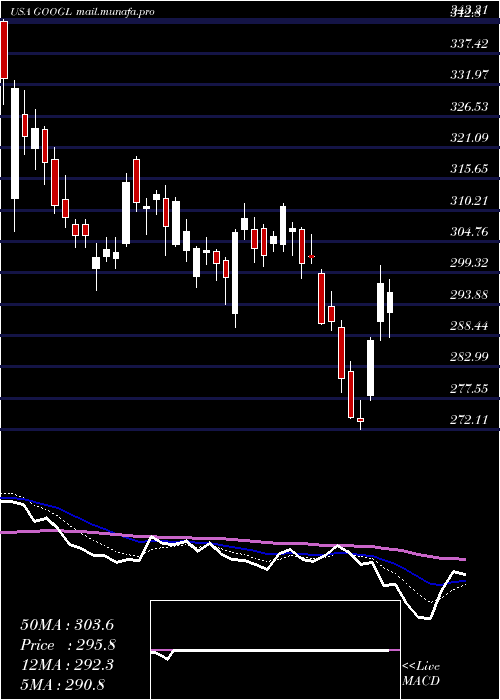500x700 pixels.
Task: Click the '12MA : 292.3' readout
Action: pos(67,665)
